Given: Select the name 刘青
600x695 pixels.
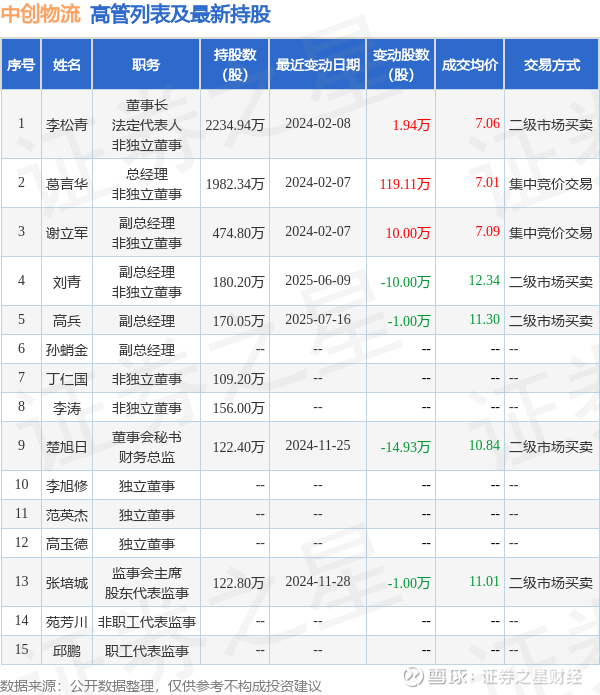Looking at the screenshot, I should coord(66,281).
